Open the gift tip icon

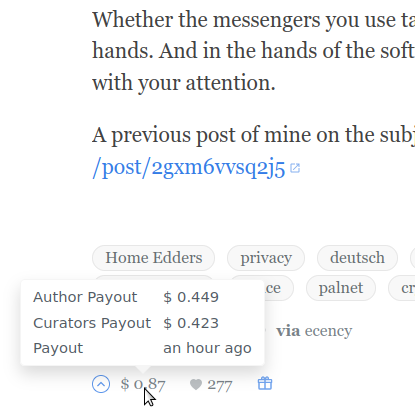click(x=265, y=383)
